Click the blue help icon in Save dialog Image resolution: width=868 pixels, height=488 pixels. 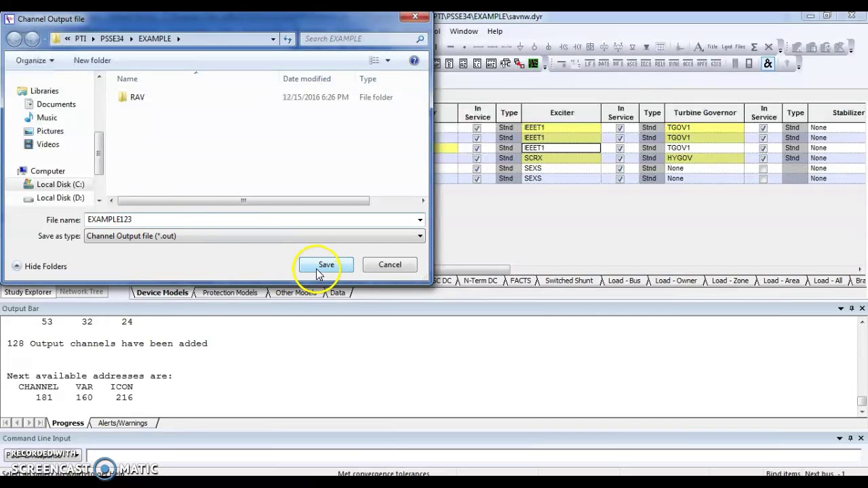tap(414, 60)
